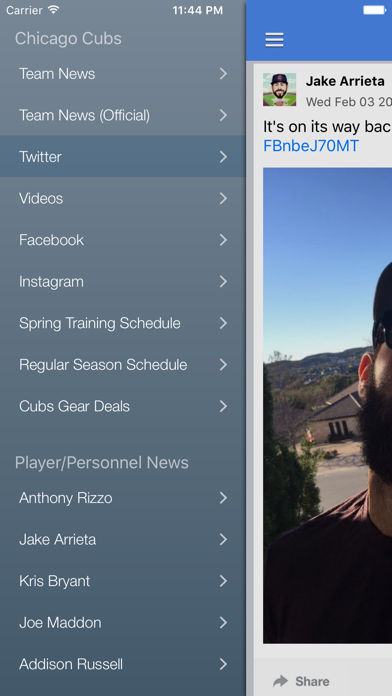Open Anthony Rizzo player news
Viewport: 392px width, 696px height.
click(x=123, y=498)
